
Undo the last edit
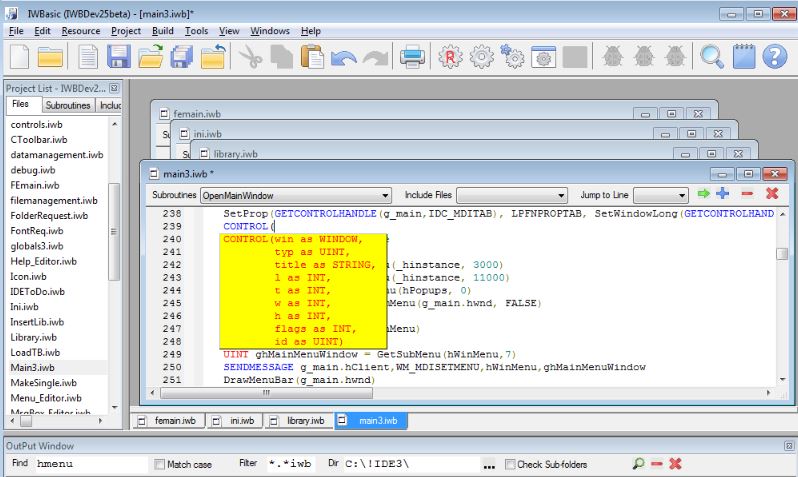[344, 58]
